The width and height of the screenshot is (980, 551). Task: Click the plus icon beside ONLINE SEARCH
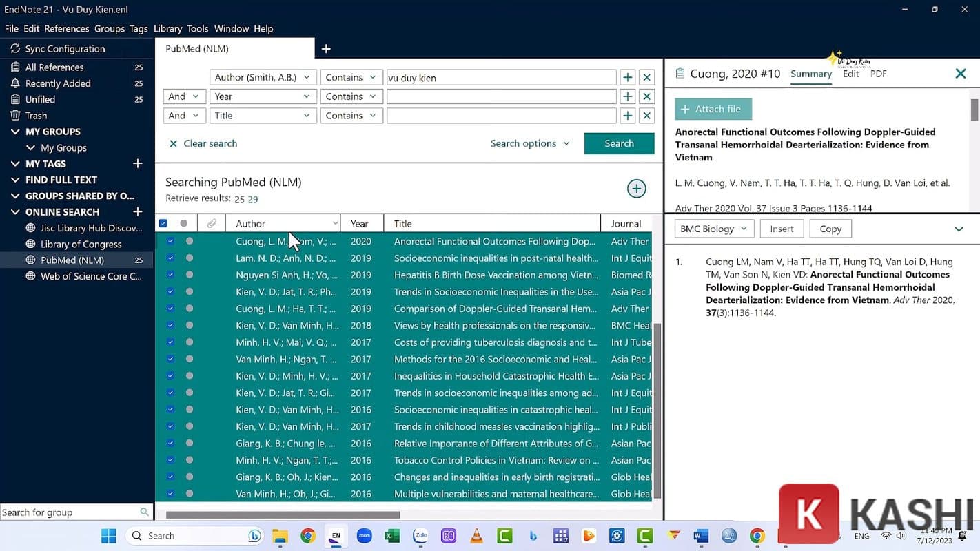pos(137,211)
